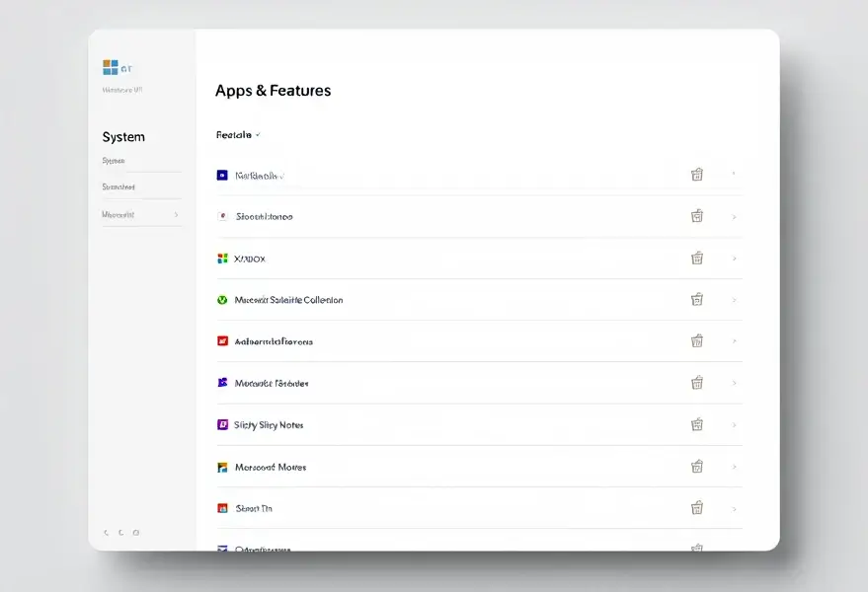Select the Mocosllst sidebar item

point(118,215)
